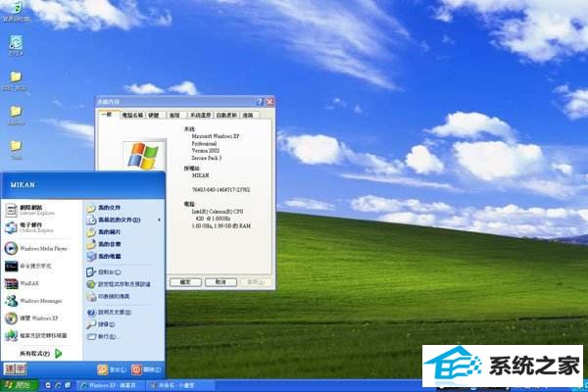Viewport: 588px width, 392px height.
Task: Open Control Panel (控制台) entry
Action: click(x=104, y=272)
